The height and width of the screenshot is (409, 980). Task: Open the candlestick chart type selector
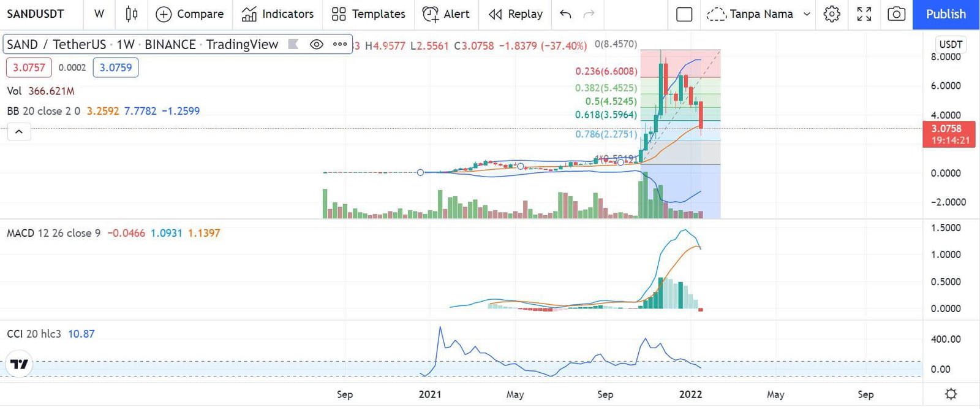(x=131, y=13)
